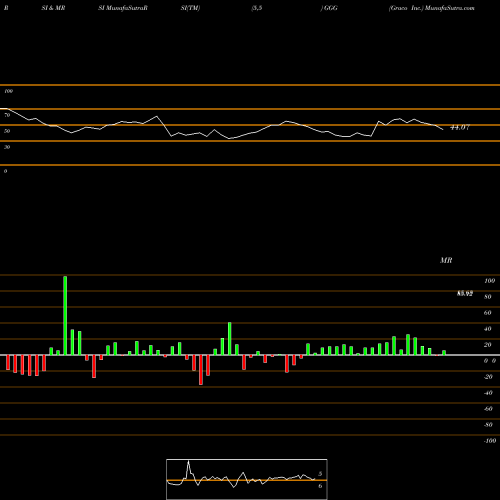Click the 70 level label on the RSI axis
This screenshot has height=500, width=500.
[x=7, y=115]
